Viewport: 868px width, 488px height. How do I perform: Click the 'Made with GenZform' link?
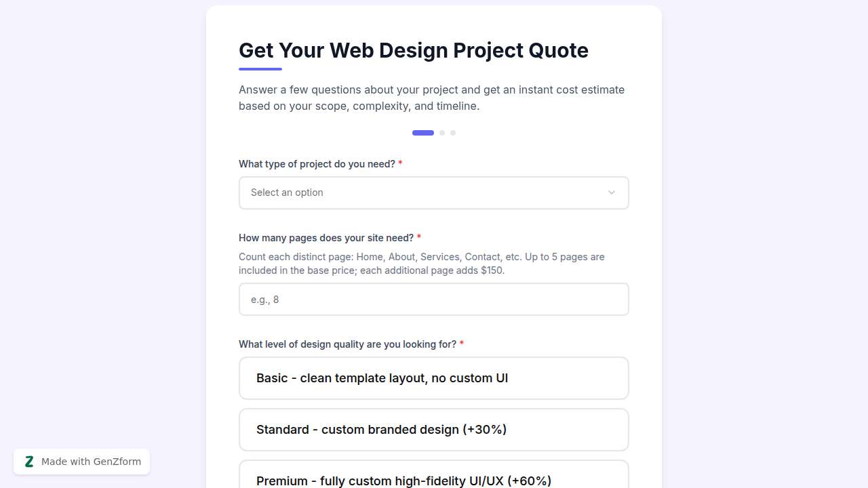(x=91, y=462)
